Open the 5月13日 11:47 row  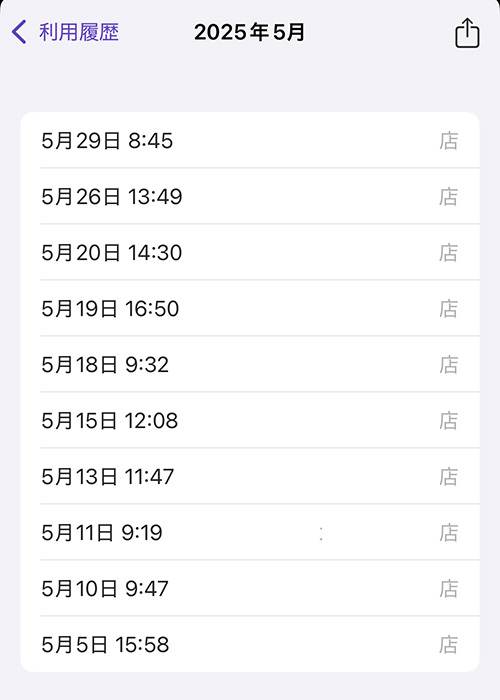(x=250, y=476)
